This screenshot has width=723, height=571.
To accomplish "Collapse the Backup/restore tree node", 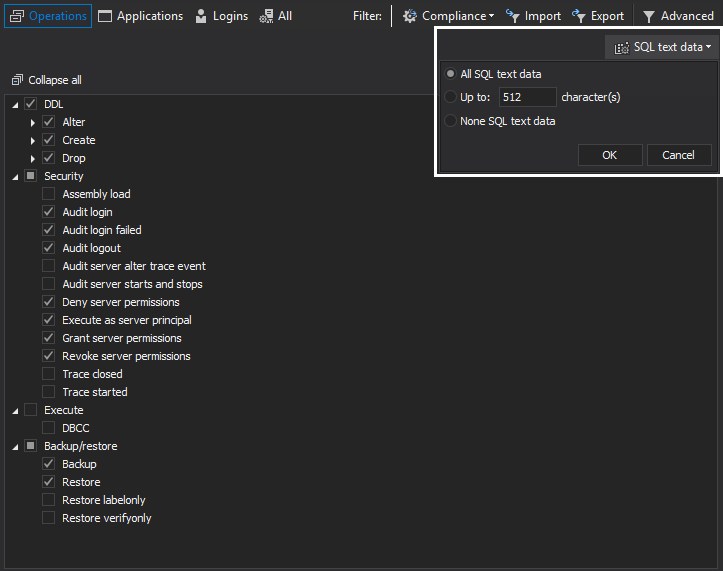I will [x=15, y=447].
